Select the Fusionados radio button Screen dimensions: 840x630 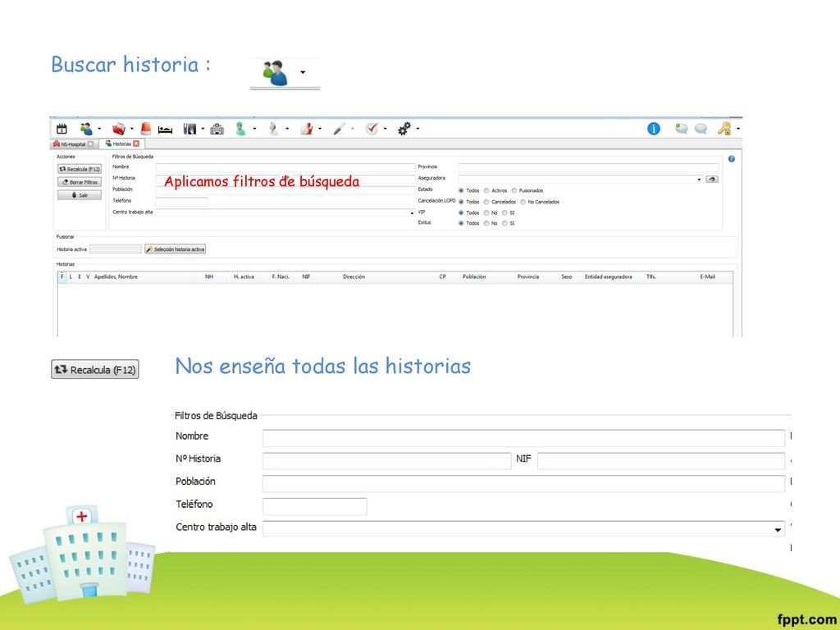514,190
